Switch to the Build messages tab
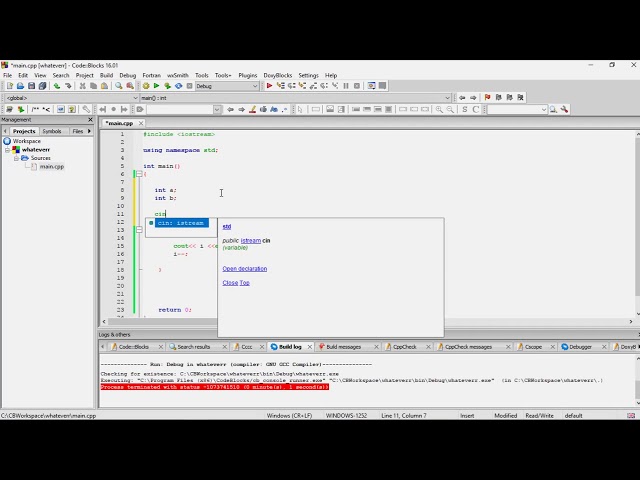The height and width of the screenshot is (480, 640). pyautogui.click(x=343, y=347)
